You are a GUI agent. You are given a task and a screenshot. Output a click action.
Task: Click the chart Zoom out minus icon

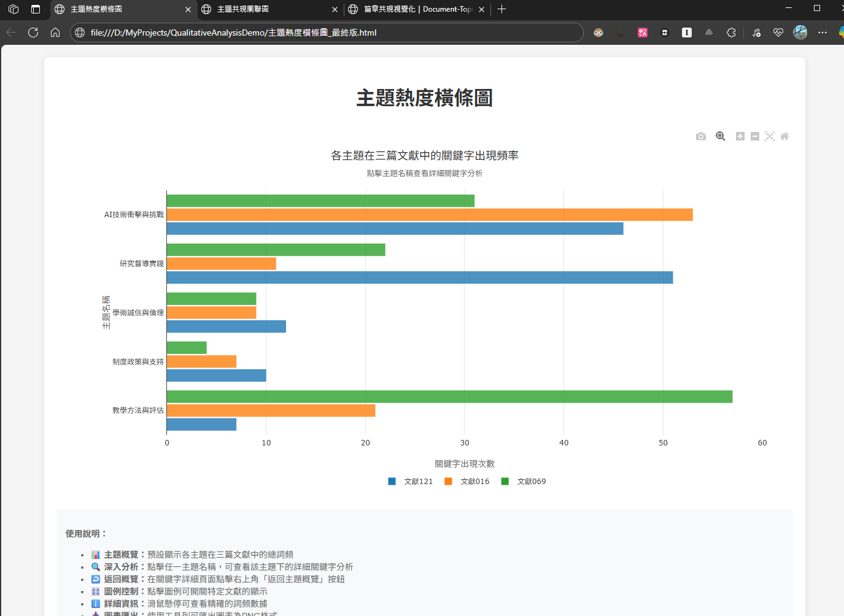tap(755, 136)
